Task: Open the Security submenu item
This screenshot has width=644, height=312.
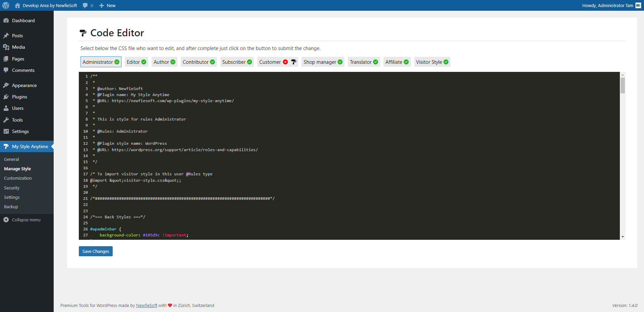Action: (x=12, y=188)
